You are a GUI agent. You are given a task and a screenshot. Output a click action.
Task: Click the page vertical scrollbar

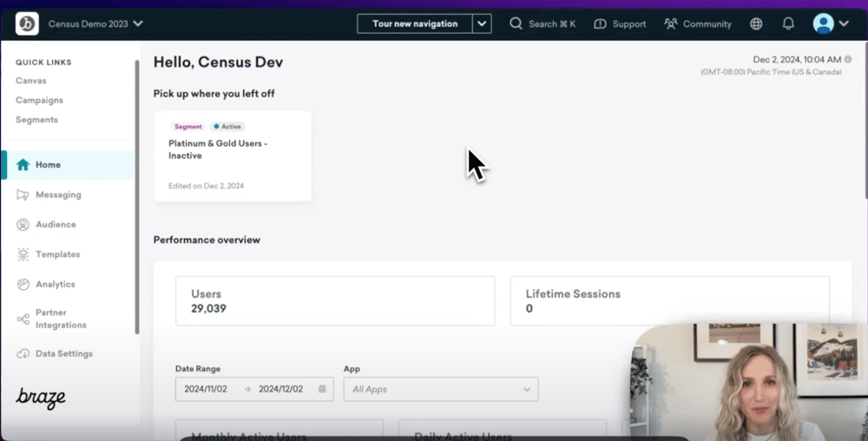coord(865,120)
